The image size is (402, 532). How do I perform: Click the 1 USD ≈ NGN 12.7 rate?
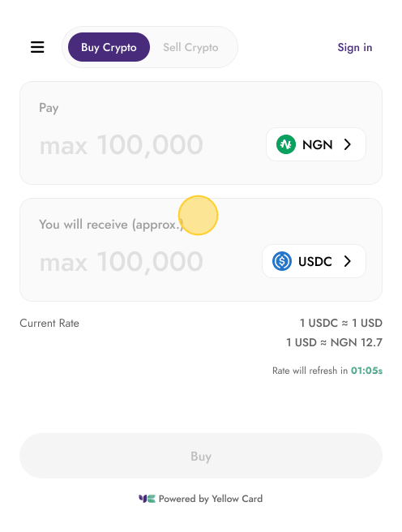click(334, 342)
